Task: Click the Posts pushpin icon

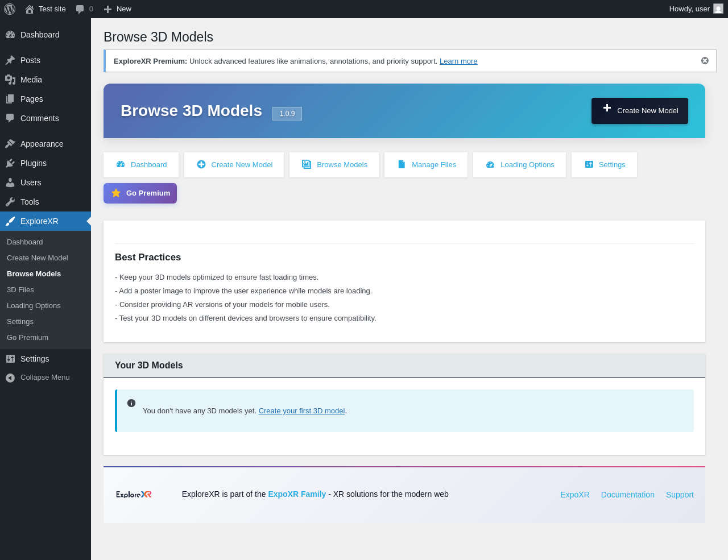Action: point(10,60)
